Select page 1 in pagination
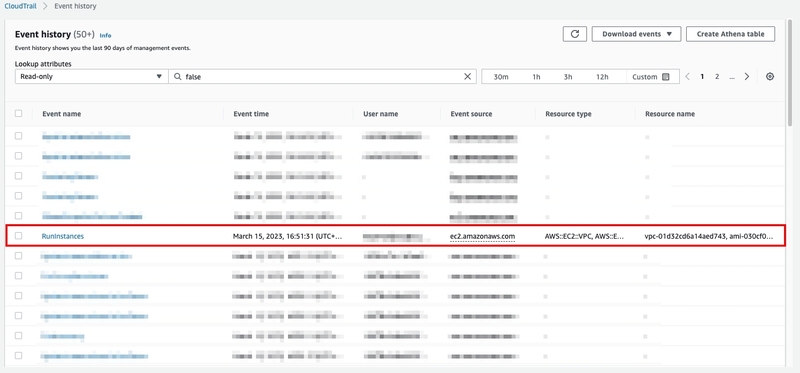Image resolution: width=800 pixels, height=373 pixels. pyautogui.click(x=703, y=77)
